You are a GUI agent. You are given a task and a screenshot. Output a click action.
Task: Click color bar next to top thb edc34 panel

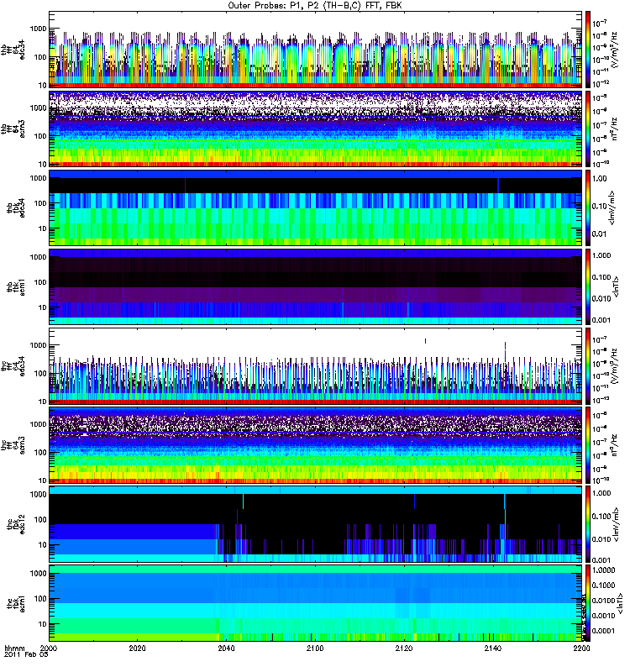[x=589, y=49]
